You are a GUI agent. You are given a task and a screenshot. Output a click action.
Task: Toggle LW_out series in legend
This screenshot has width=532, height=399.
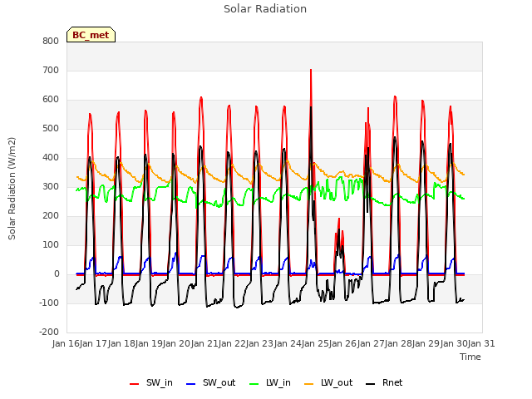click(x=328, y=382)
